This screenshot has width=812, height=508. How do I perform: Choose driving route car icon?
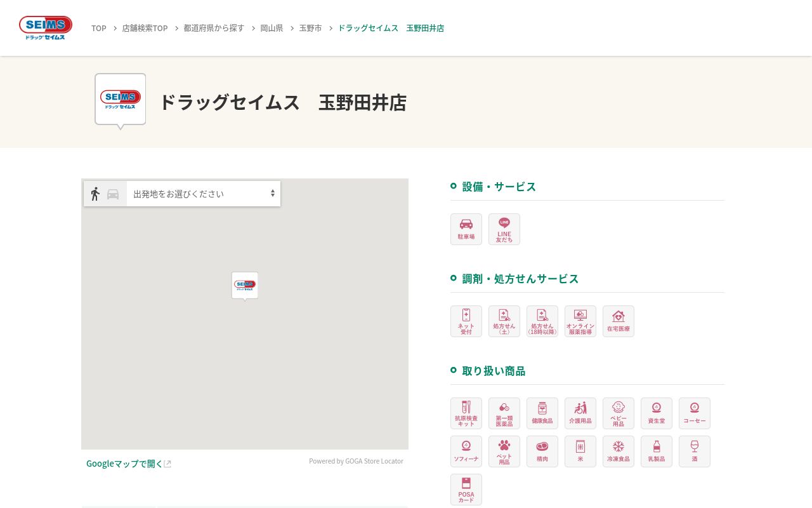pyautogui.click(x=113, y=194)
